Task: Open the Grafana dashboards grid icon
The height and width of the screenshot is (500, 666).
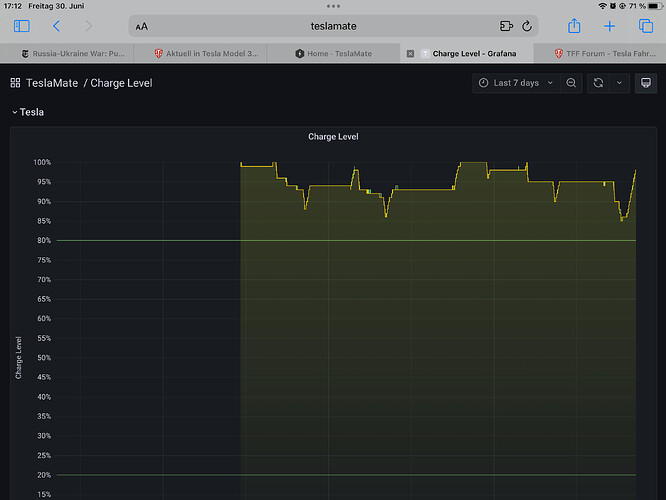Action: (x=15, y=83)
